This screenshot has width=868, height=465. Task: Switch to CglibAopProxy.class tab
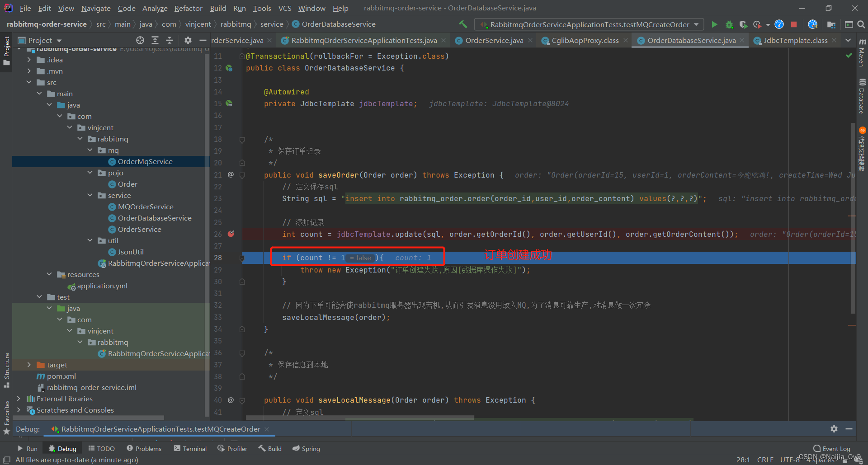pyautogui.click(x=585, y=40)
